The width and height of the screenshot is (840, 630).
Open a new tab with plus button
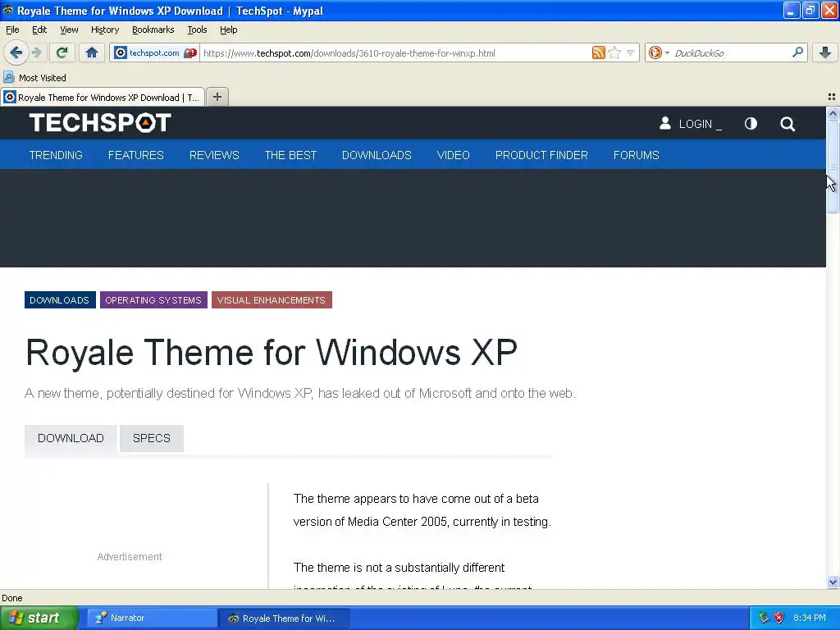point(217,97)
